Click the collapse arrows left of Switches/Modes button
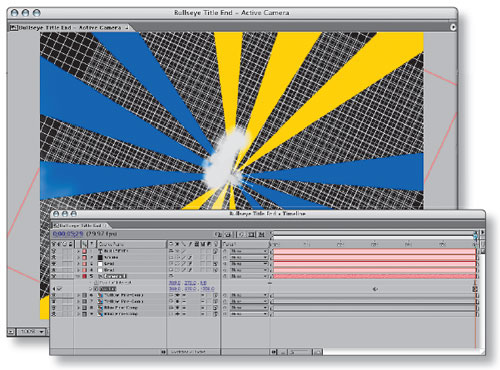Screen dimensions: 500x370 point(163,352)
